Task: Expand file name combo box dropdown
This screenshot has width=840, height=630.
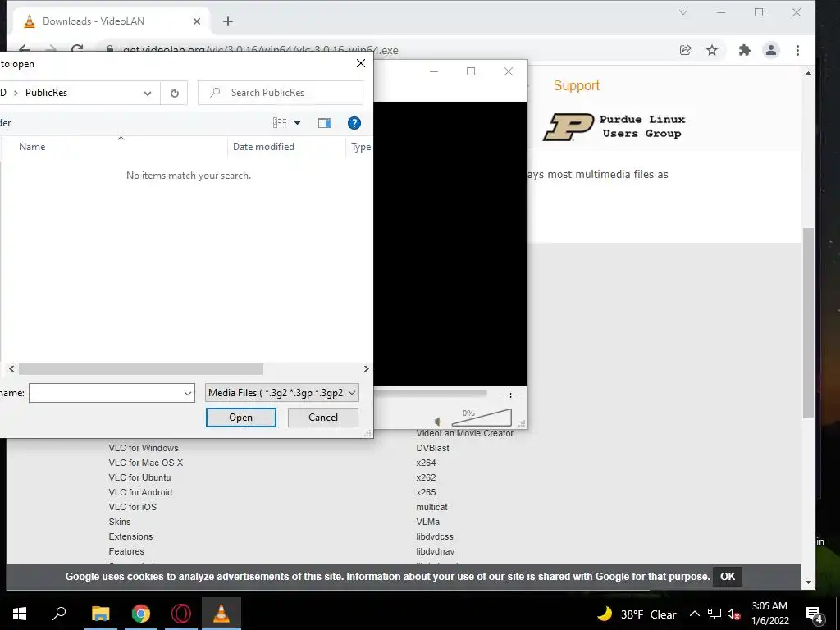Action: tap(188, 393)
